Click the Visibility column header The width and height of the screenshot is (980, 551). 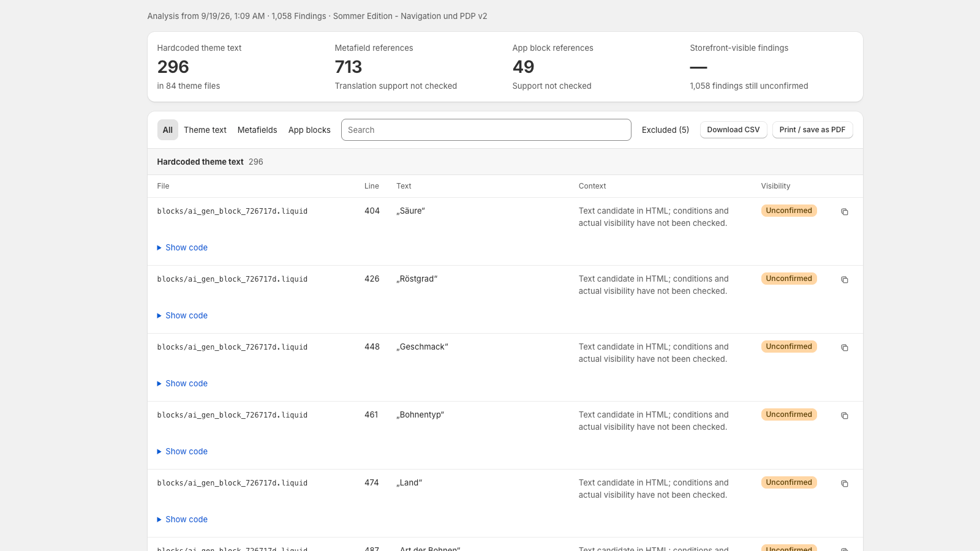(775, 186)
